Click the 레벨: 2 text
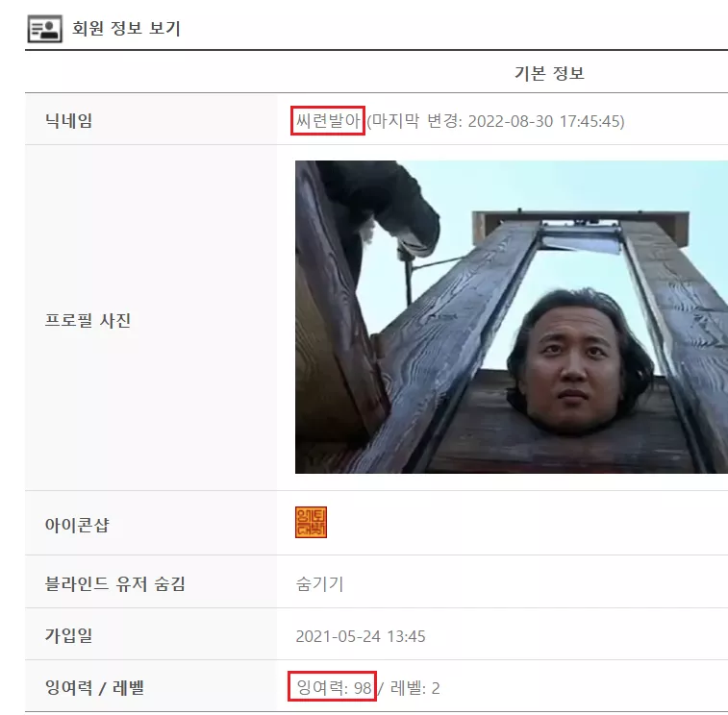This screenshot has height=715, width=728. coord(414,688)
